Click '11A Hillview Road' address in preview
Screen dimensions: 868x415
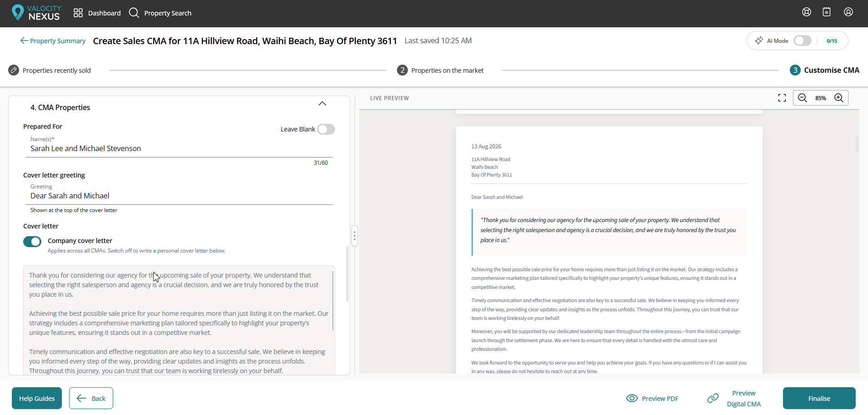pyautogui.click(x=491, y=159)
